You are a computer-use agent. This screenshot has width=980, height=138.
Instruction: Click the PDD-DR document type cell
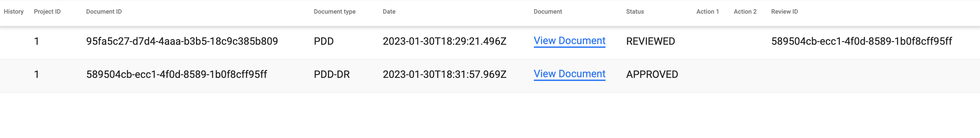331,74
